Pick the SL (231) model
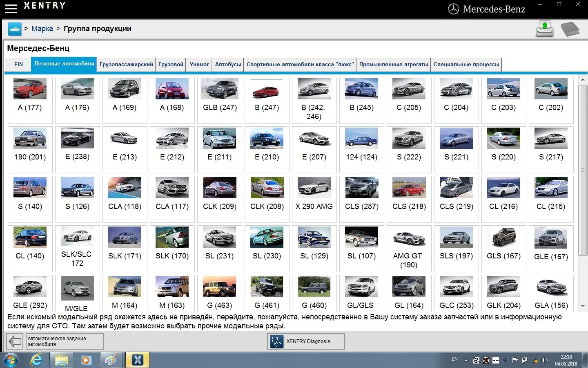Screen dimensions: 588x368 (220, 249)
